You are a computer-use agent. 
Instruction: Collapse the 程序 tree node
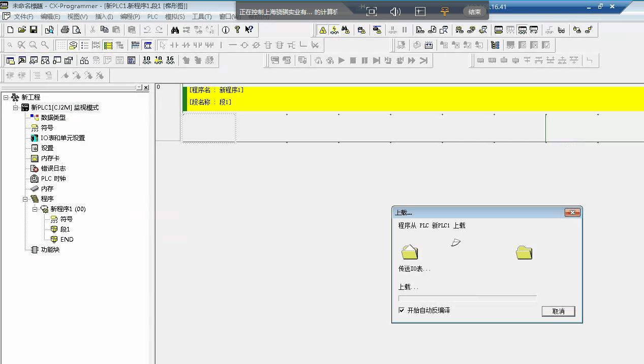pos(25,198)
